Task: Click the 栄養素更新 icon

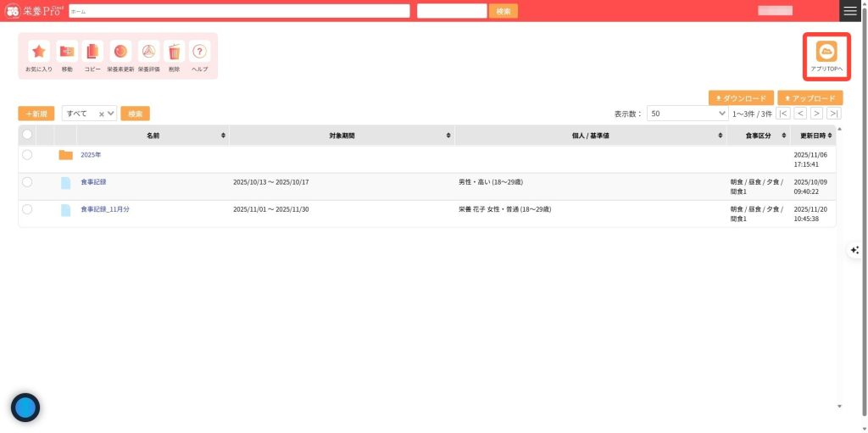Action: (120, 52)
